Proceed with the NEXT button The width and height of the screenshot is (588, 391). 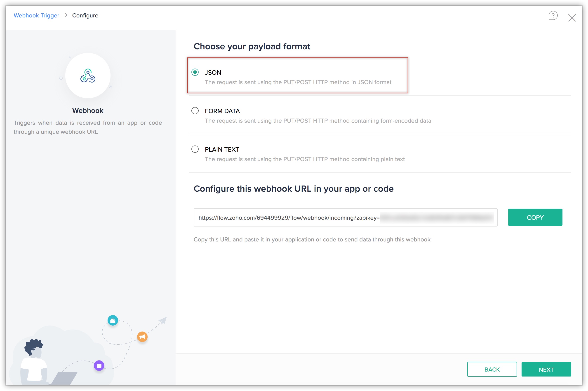(x=546, y=369)
